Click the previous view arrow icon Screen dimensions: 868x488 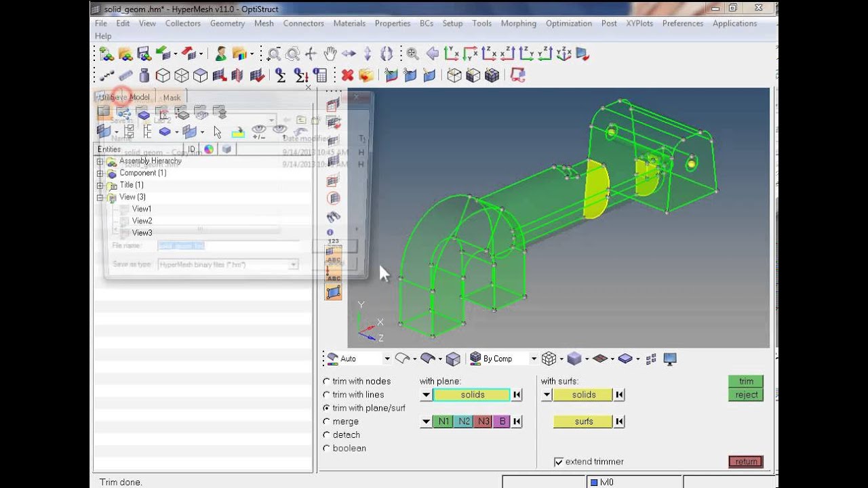[x=431, y=54]
